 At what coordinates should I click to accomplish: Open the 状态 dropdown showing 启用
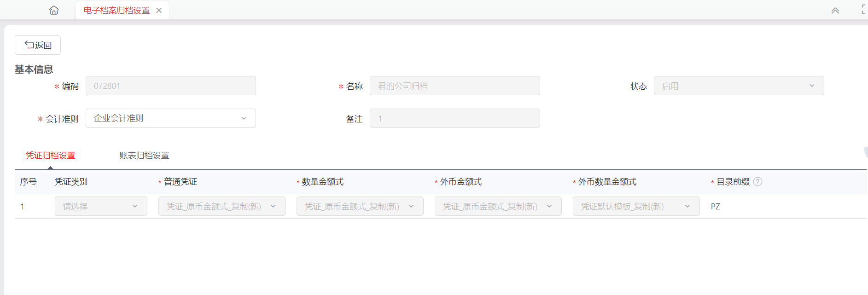(x=739, y=86)
